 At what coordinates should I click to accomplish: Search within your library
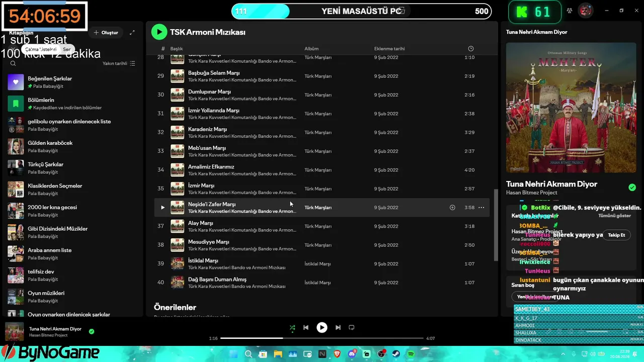pos(13,63)
